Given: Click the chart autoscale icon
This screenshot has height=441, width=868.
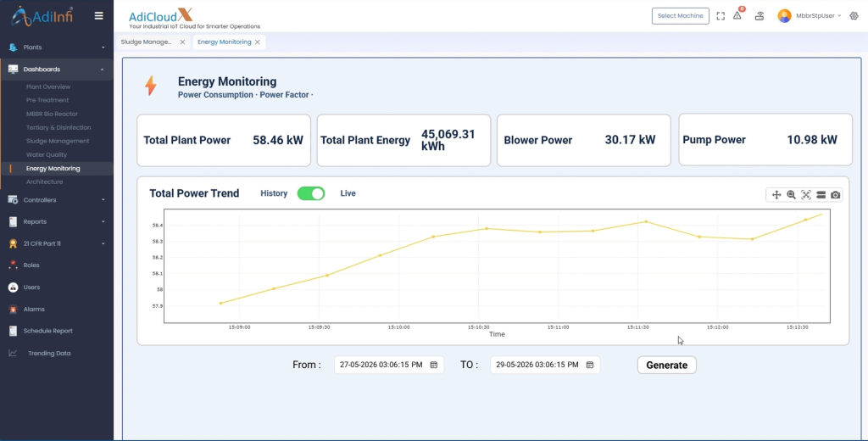Looking at the screenshot, I should point(806,194).
